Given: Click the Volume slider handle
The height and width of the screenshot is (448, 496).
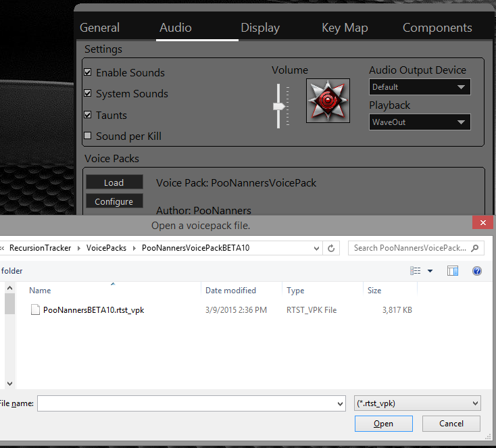Looking at the screenshot, I should click(278, 106).
